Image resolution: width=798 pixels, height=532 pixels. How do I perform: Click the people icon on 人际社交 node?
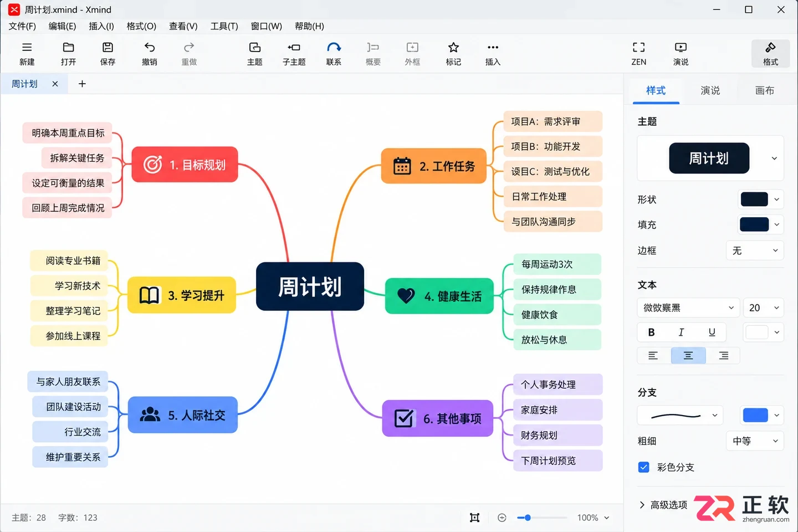(150, 415)
